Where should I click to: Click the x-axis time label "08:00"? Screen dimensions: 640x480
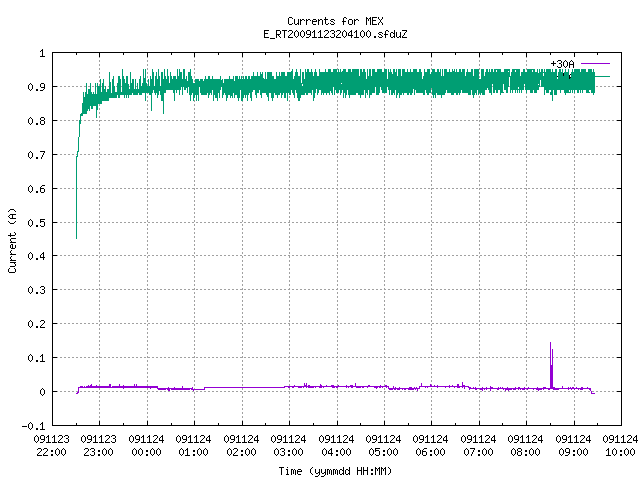525,452
